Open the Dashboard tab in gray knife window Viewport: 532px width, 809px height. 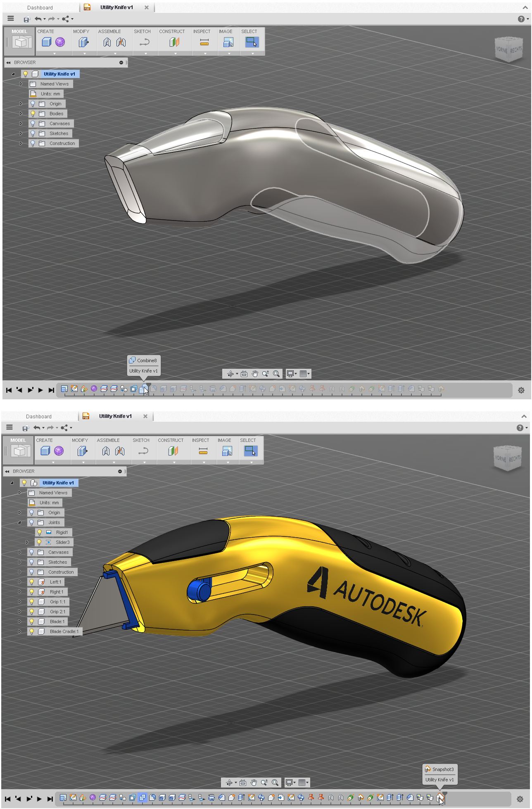[40, 7]
